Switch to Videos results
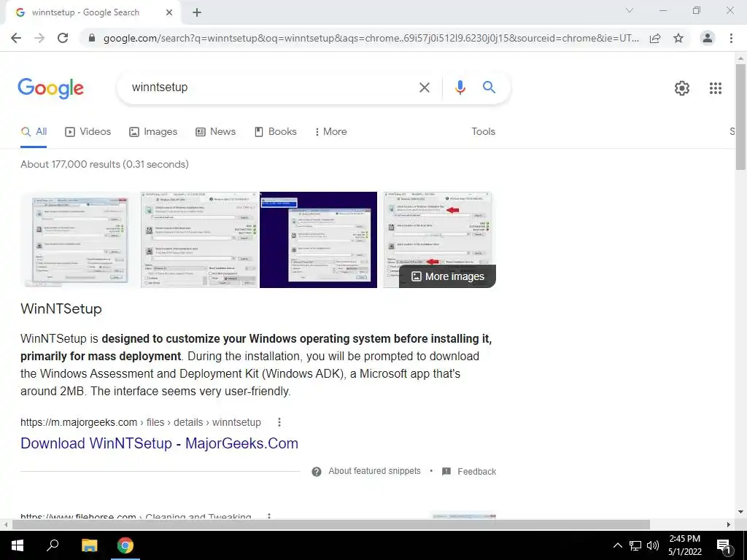 pyautogui.click(x=88, y=132)
